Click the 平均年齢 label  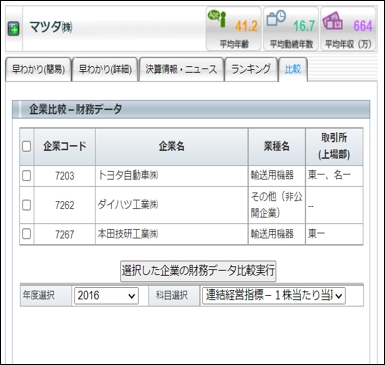point(234,44)
